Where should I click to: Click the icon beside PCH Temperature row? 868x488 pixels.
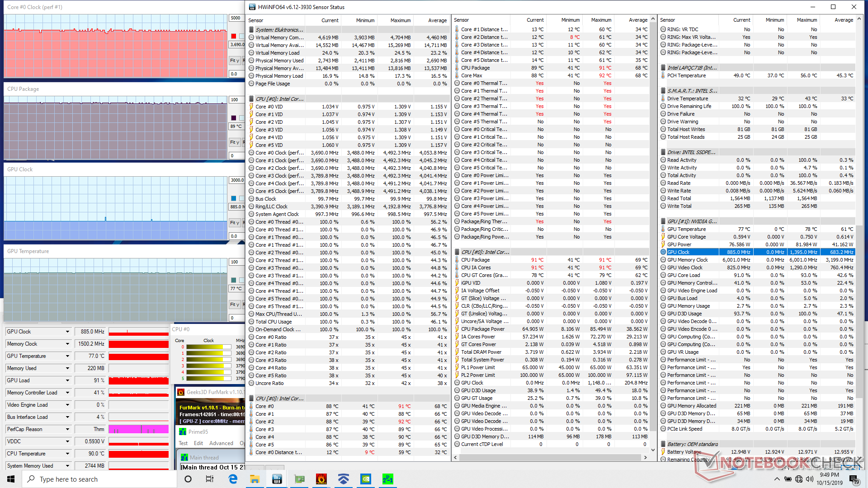pyautogui.click(x=663, y=75)
